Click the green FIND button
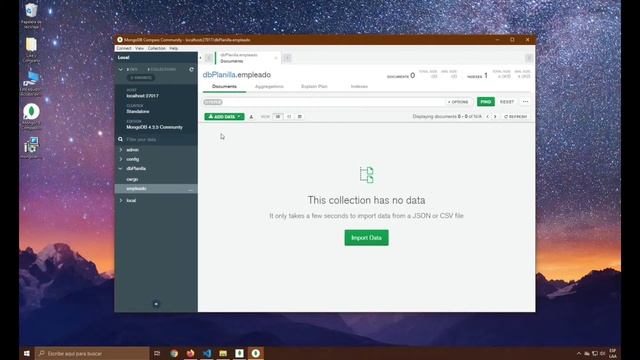640x360 pixels. coord(486,102)
